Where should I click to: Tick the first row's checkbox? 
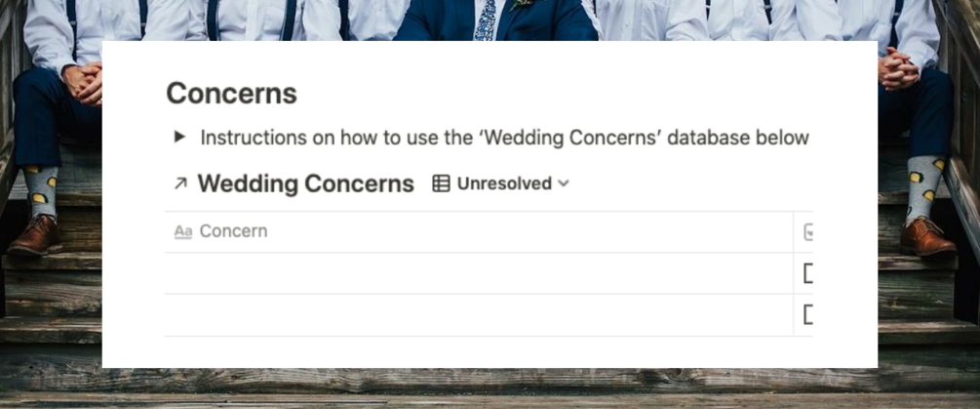(x=807, y=273)
